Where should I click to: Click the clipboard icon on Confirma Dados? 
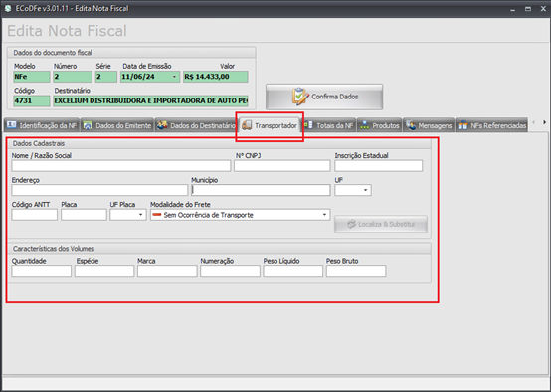(300, 97)
